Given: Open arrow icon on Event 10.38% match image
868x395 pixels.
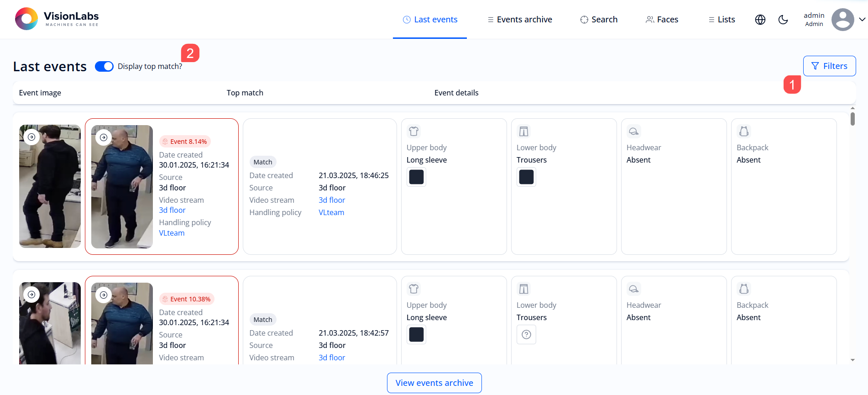Looking at the screenshot, I should 104,295.
